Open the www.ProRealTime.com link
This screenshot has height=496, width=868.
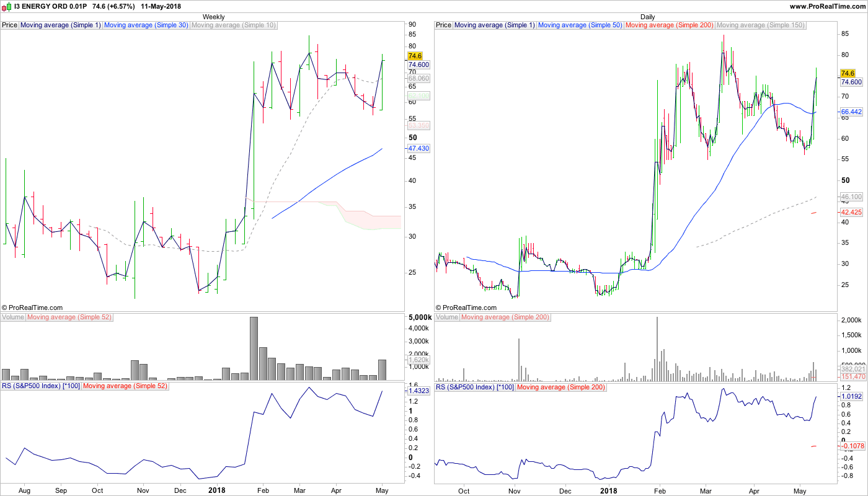pos(827,6)
